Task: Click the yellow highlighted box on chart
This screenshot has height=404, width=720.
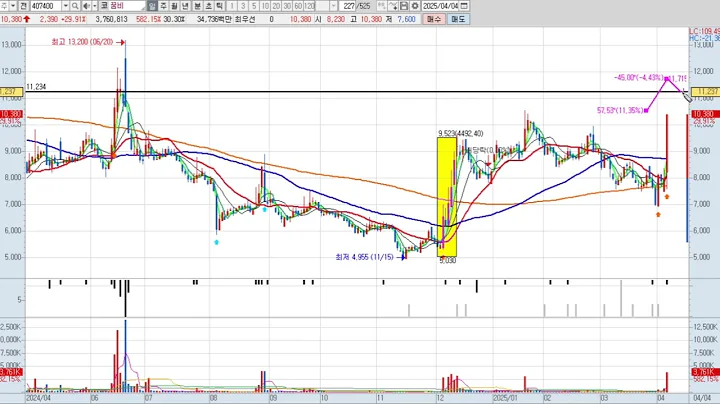Action: [x=447, y=197]
